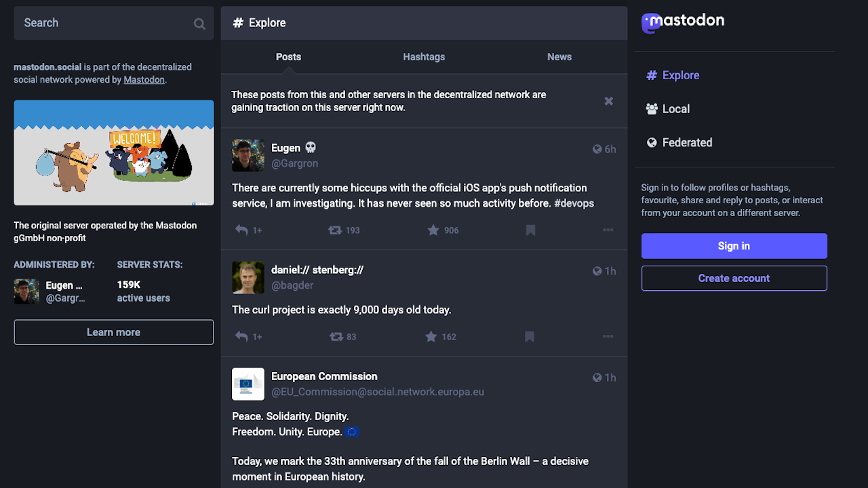Screen dimensions: 868x488
Task: Open daniel stenberg's avatar
Action: (248, 278)
